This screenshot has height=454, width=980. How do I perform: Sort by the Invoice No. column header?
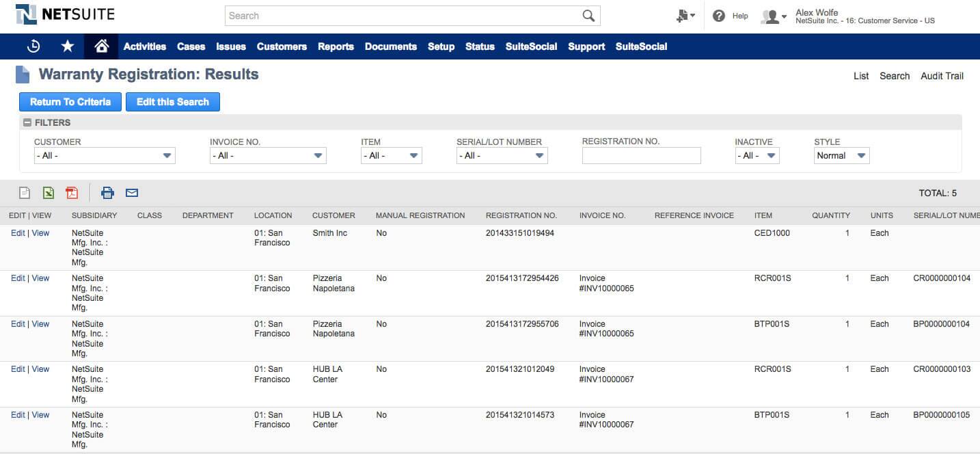pos(603,215)
